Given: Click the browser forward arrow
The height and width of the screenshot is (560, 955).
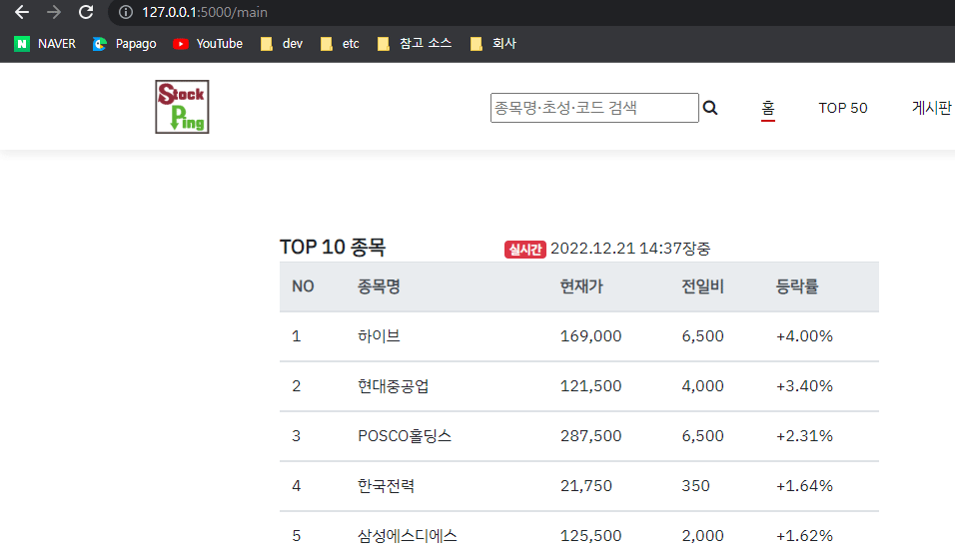Looking at the screenshot, I should click(x=54, y=12).
